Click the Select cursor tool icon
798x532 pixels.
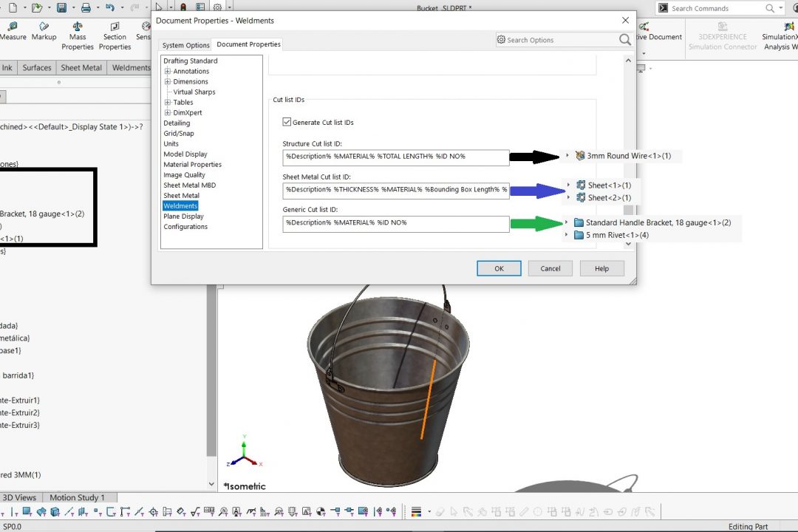pos(160,7)
